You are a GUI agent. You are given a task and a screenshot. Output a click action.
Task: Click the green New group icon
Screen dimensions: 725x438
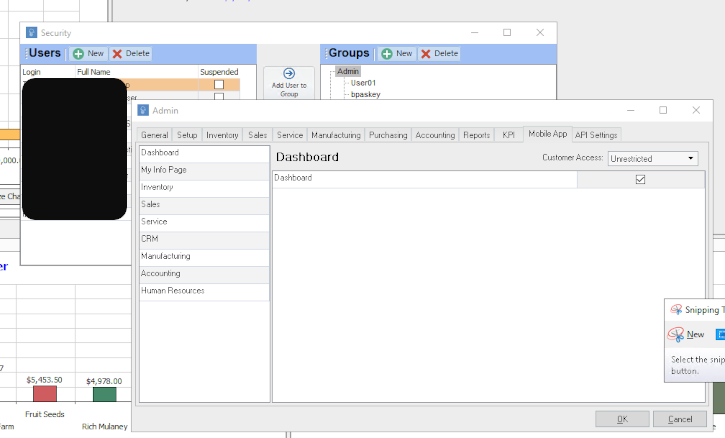click(x=387, y=54)
